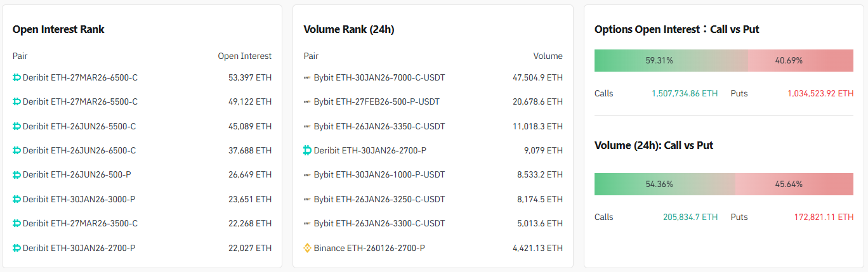Click the Deribit icon beside ETH-26JUN26-500-P

pos(17,174)
